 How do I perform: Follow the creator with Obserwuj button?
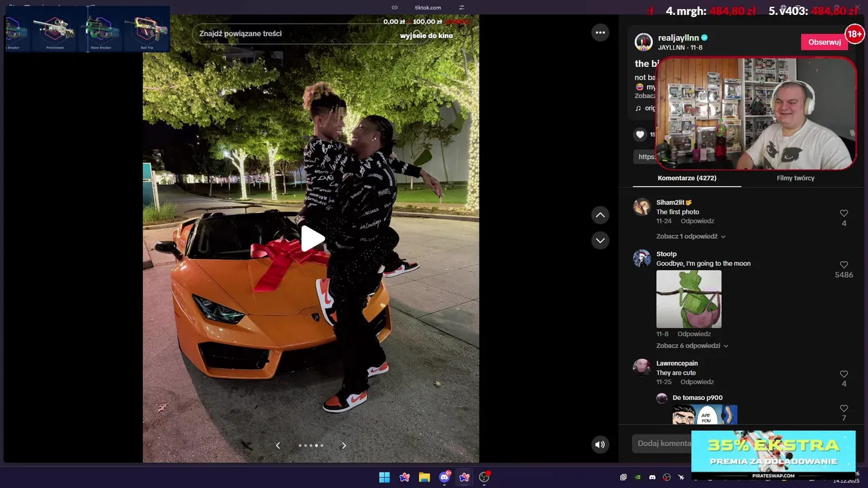[x=825, y=42]
